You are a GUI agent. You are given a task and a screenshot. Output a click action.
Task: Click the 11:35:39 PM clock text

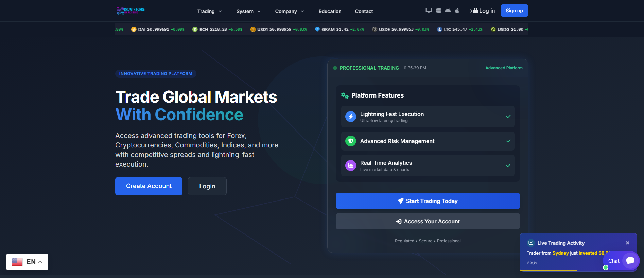415,68
